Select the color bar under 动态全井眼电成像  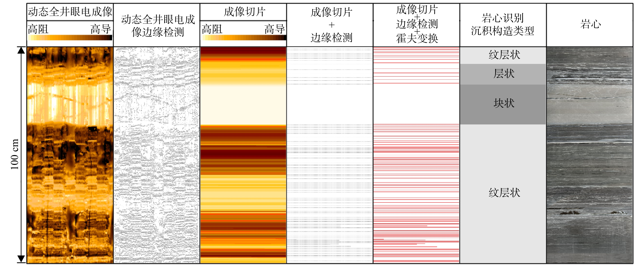click(x=70, y=38)
